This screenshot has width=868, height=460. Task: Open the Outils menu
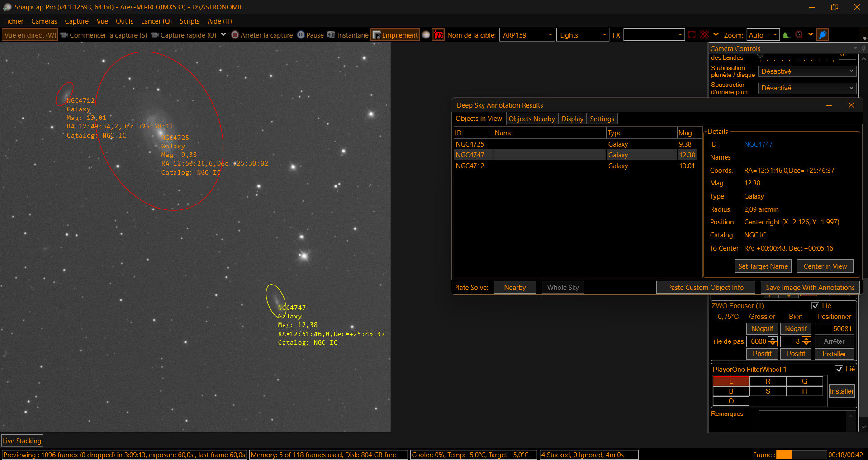124,21
